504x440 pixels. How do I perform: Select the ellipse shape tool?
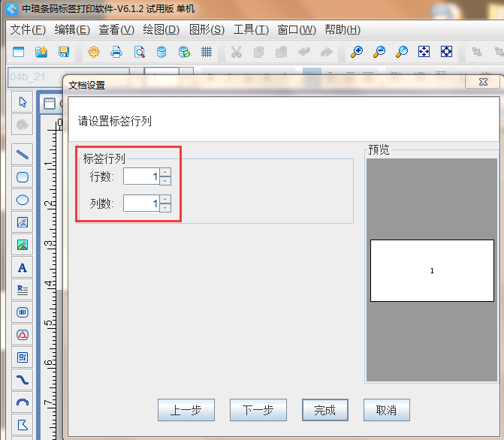pos(23,200)
